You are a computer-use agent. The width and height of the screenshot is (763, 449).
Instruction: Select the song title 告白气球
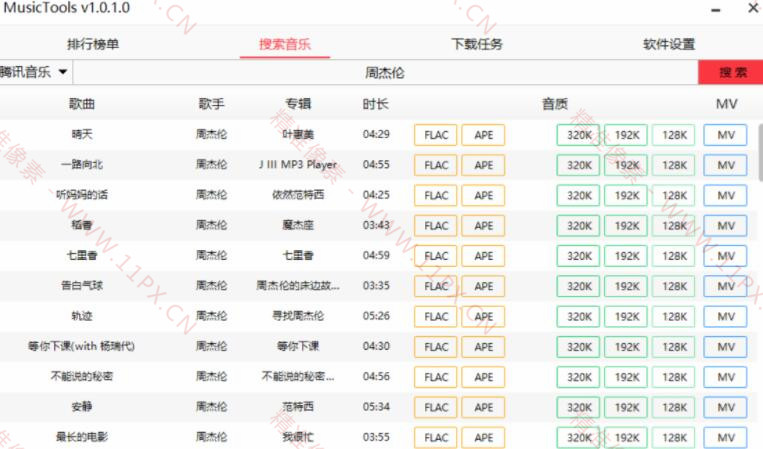click(x=82, y=286)
